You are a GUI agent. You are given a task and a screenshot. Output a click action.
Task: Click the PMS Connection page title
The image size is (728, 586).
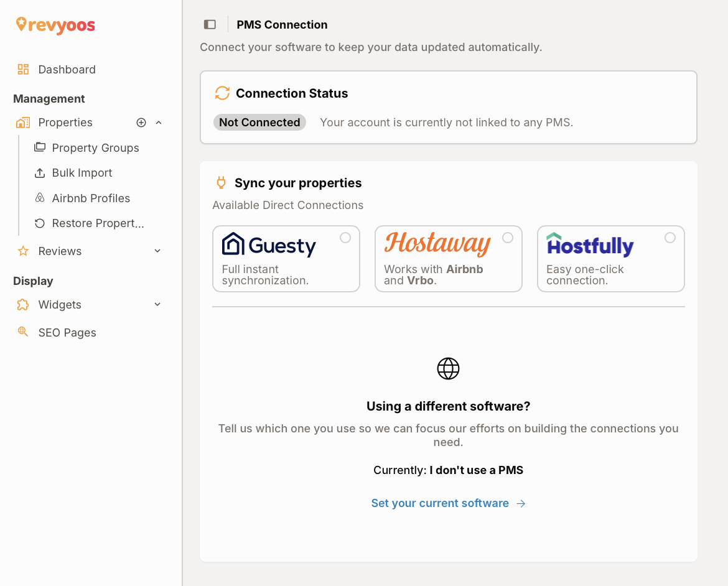tap(282, 25)
